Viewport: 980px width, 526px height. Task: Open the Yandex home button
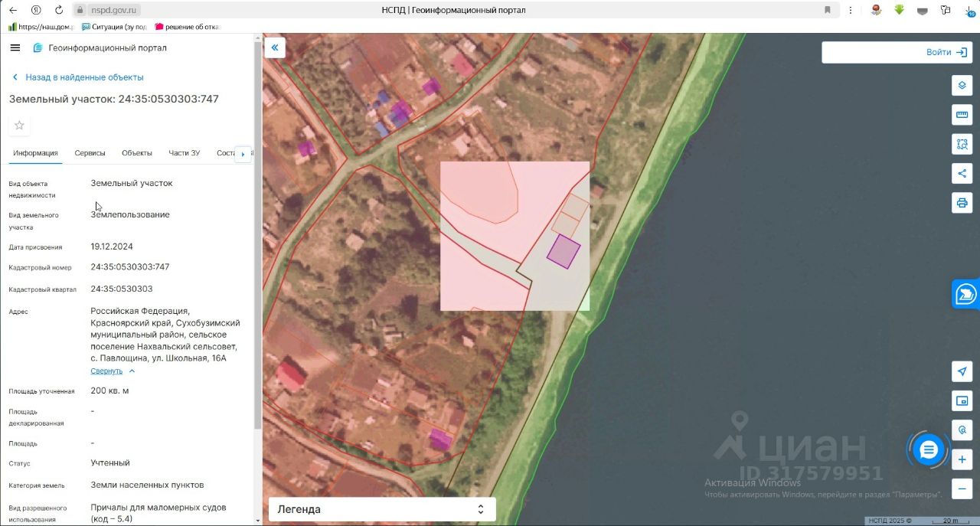coord(36,10)
